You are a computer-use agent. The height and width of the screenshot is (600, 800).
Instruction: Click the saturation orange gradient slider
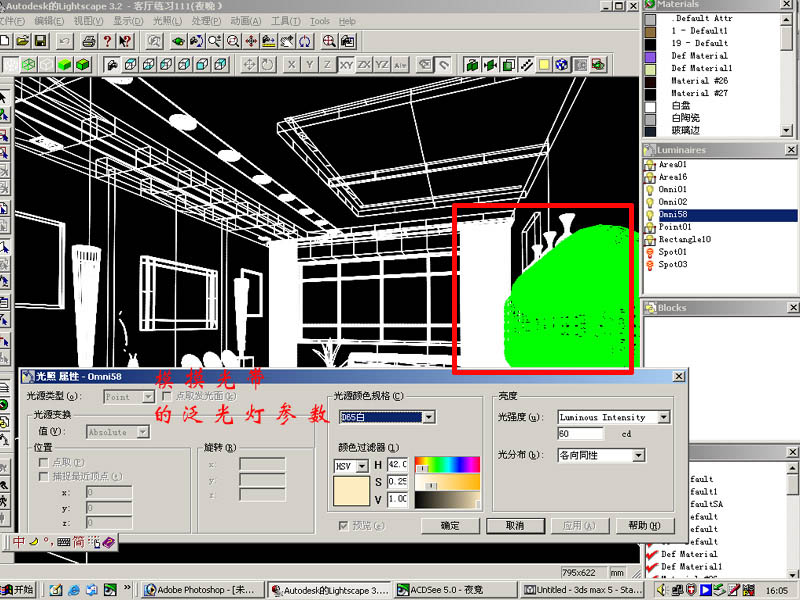[447, 482]
